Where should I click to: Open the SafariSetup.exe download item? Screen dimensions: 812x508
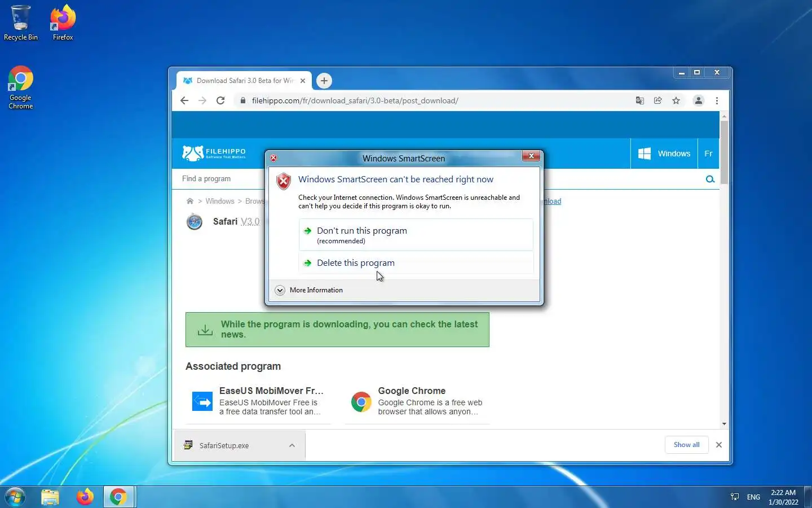pyautogui.click(x=224, y=445)
